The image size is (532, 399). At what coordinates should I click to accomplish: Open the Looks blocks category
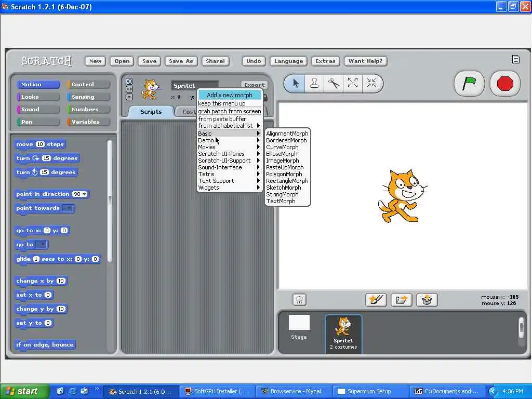[38, 97]
